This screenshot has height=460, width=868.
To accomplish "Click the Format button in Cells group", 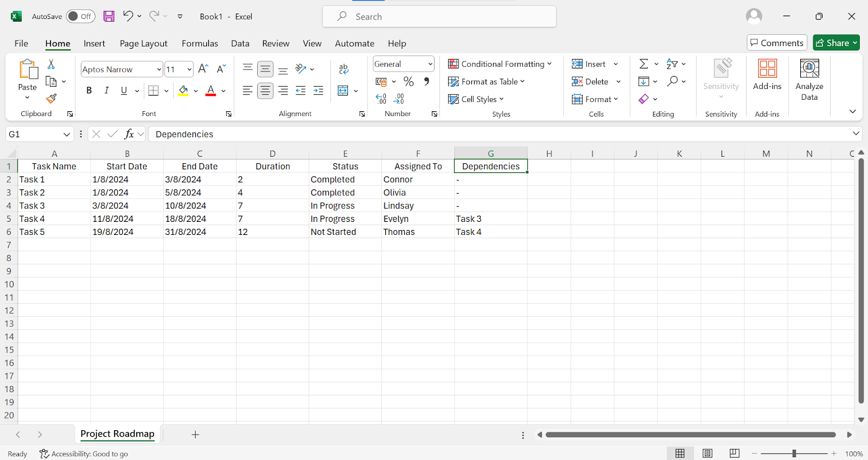I will point(595,99).
